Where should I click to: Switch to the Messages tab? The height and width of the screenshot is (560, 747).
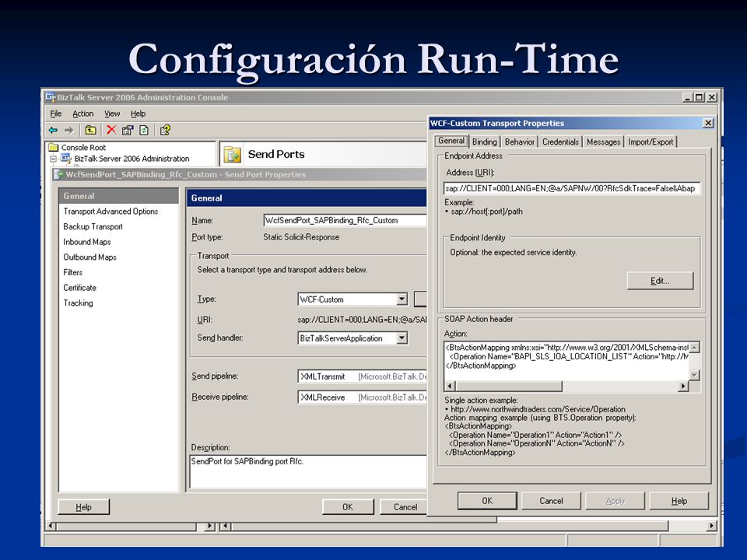[x=604, y=142]
